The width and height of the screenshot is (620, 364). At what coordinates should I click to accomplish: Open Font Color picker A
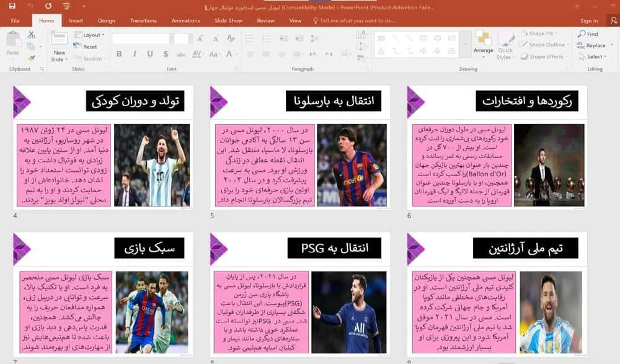click(231, 54)
